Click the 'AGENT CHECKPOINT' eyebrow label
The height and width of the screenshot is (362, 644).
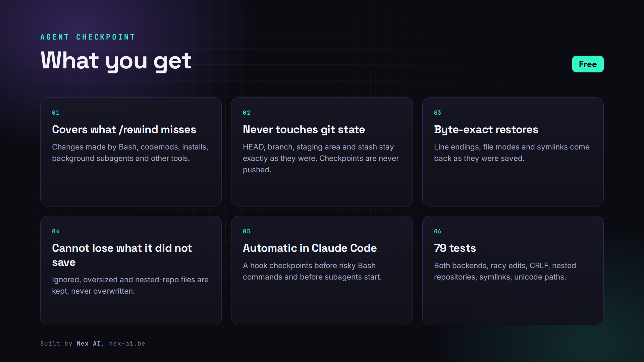pyautogui.click(x=88, y=37)
